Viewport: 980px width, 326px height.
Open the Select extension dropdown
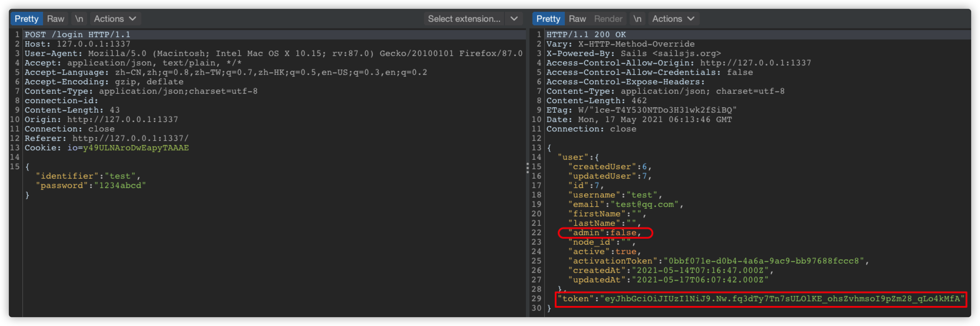pyautogui.click(x=464, y=19)
